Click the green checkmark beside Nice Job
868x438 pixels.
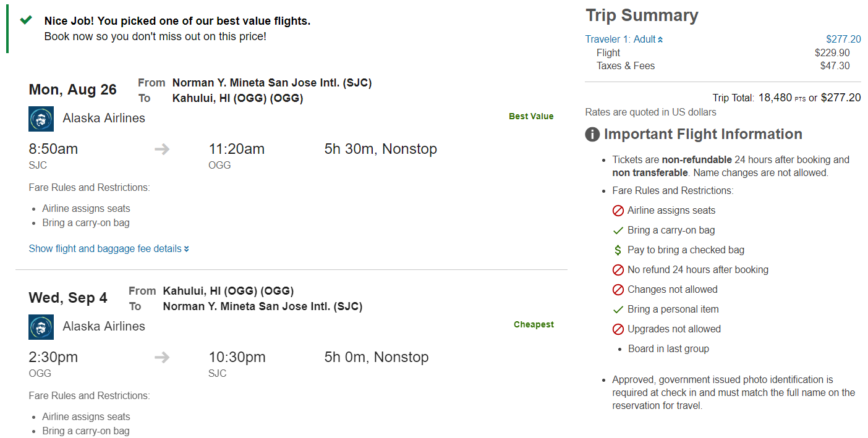[x=26, y=20]
